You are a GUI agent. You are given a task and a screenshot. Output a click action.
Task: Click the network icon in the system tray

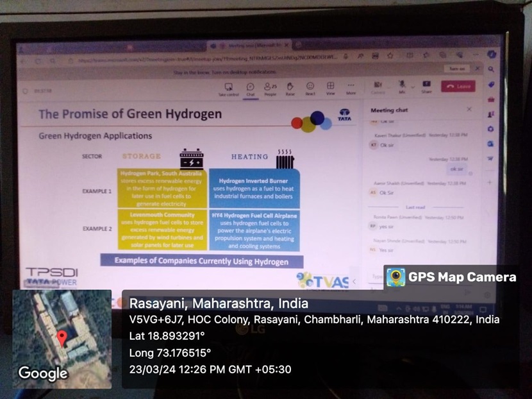click(426, 308)
